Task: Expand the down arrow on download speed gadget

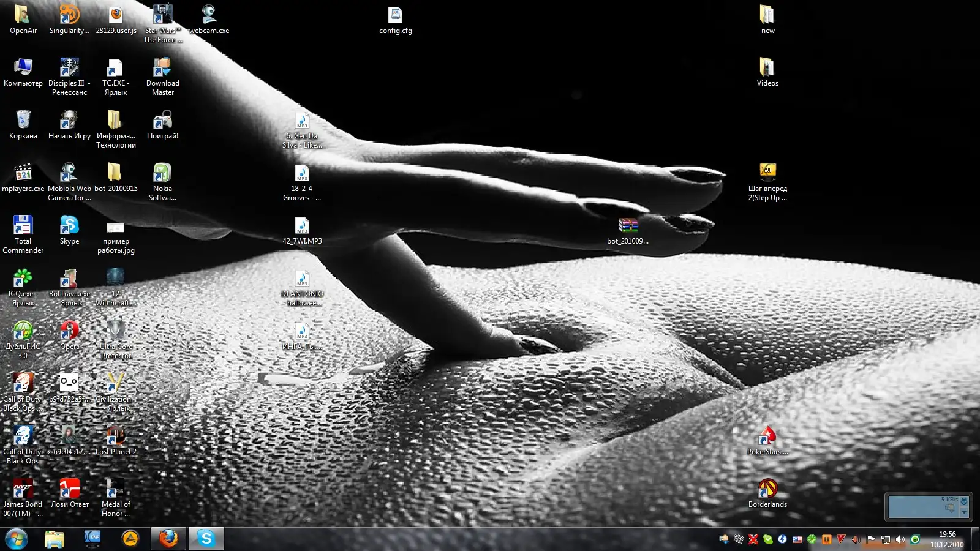Action: 963,512
